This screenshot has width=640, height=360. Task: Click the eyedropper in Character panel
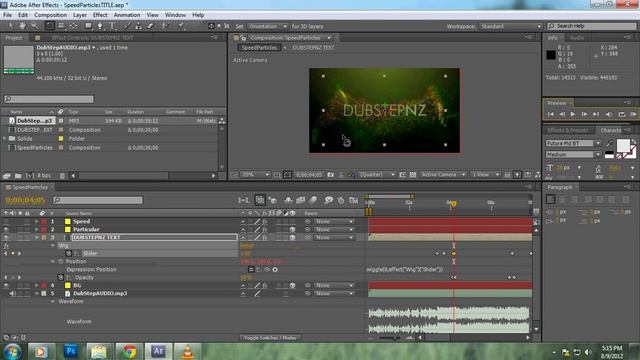[x=609, y=143]
